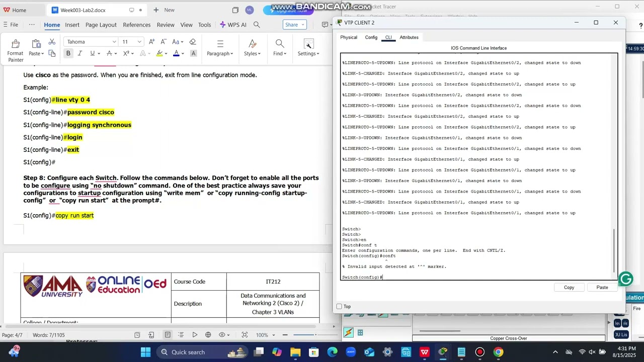Open the Home ribbon tab
Image resolution: width=644 pixels, height=362 pixels.
(52, 25)
